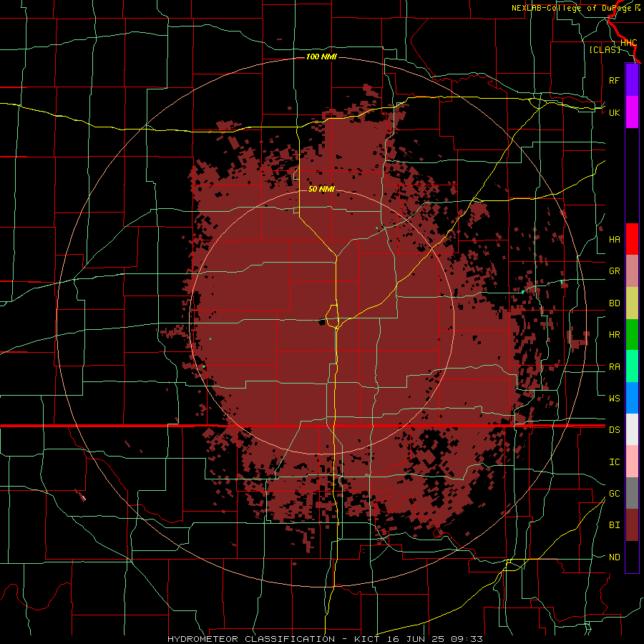644x644 pixels.
Task: Click the '100 NMI' range ring label
Action: tap(321, 57)
